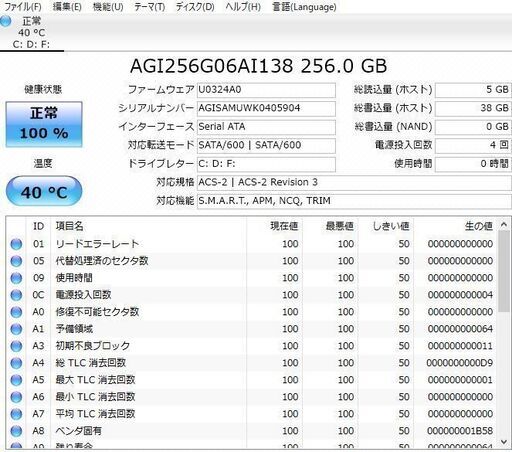Click the 40 °C temperature button
Screen dimensions: 512x452
pos(44,191)
